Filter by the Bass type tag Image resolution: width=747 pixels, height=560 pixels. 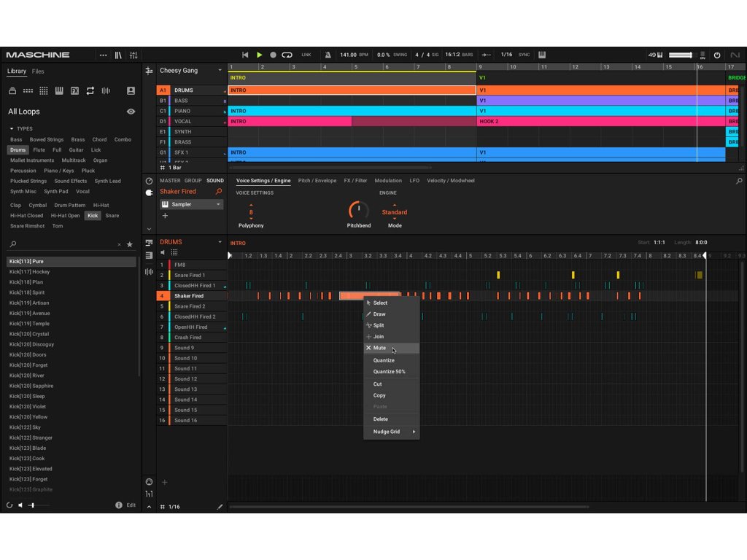pyautogui.click(x=16, y=139)
